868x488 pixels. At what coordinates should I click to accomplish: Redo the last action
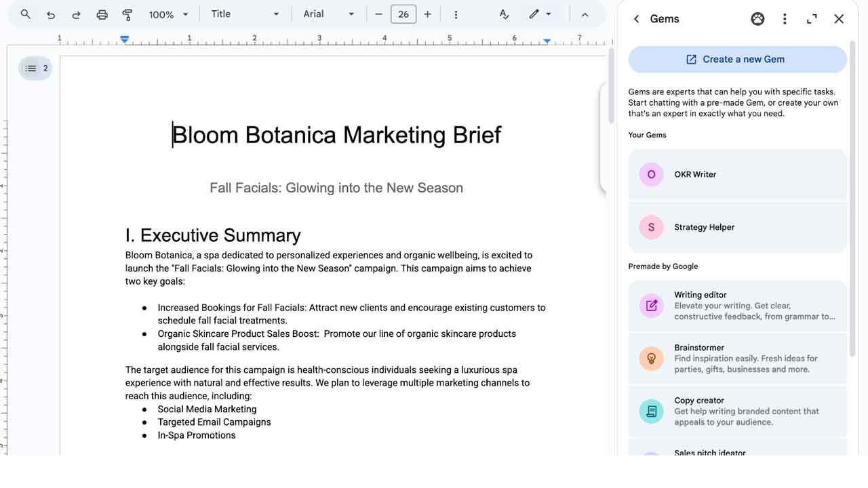coord(75,14)
